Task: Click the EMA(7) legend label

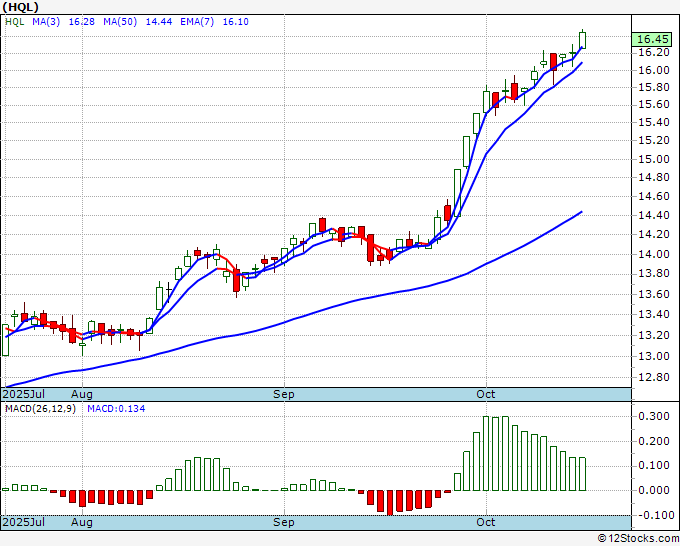Action: click(x=197, y=22)
